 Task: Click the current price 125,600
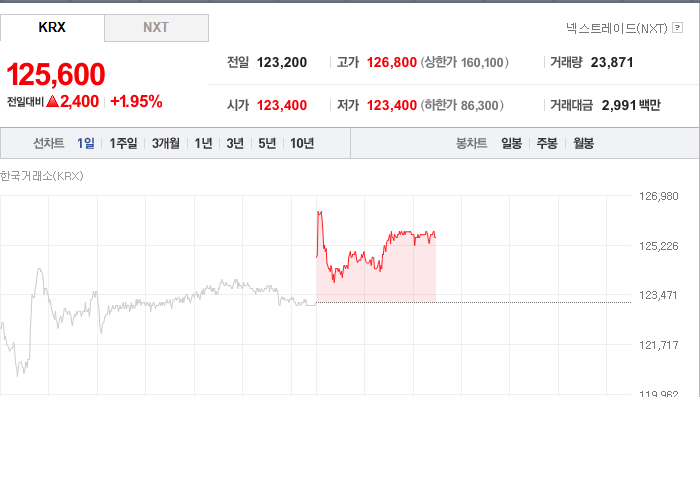[x=56, y=74]
